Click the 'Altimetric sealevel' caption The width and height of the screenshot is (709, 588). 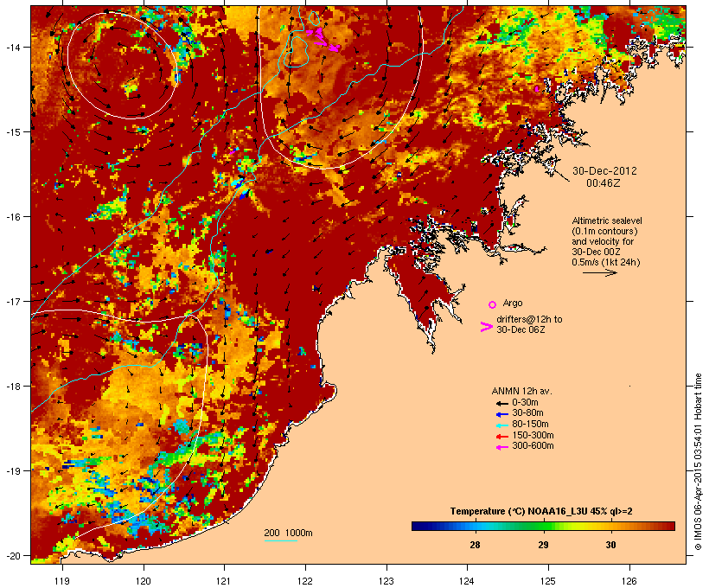607,220
